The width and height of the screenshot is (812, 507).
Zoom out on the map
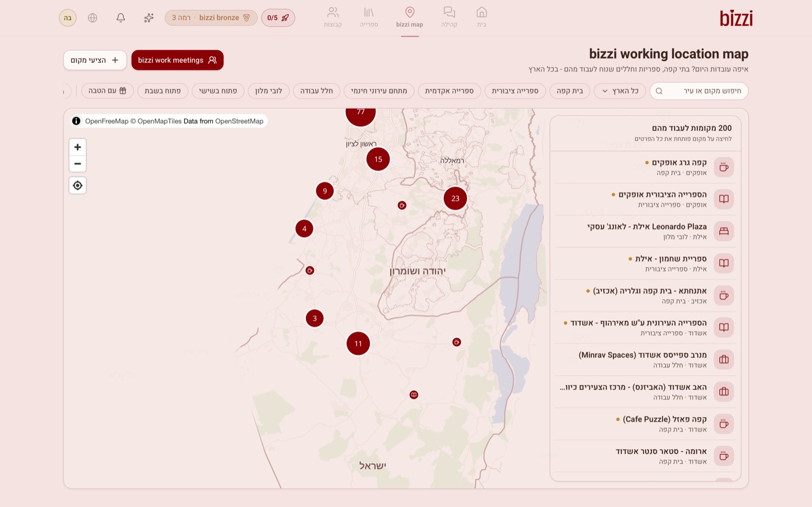click(77, 164)
